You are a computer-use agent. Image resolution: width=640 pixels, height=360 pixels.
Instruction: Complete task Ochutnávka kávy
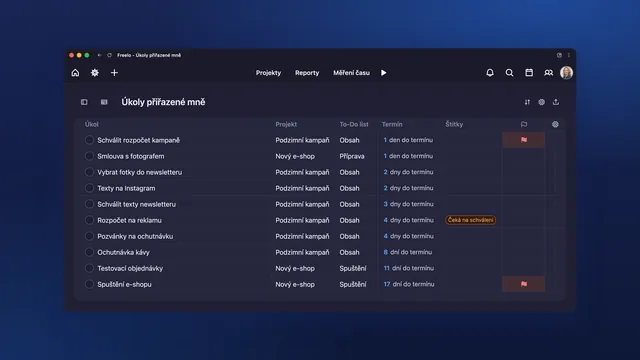click(89, 252)
